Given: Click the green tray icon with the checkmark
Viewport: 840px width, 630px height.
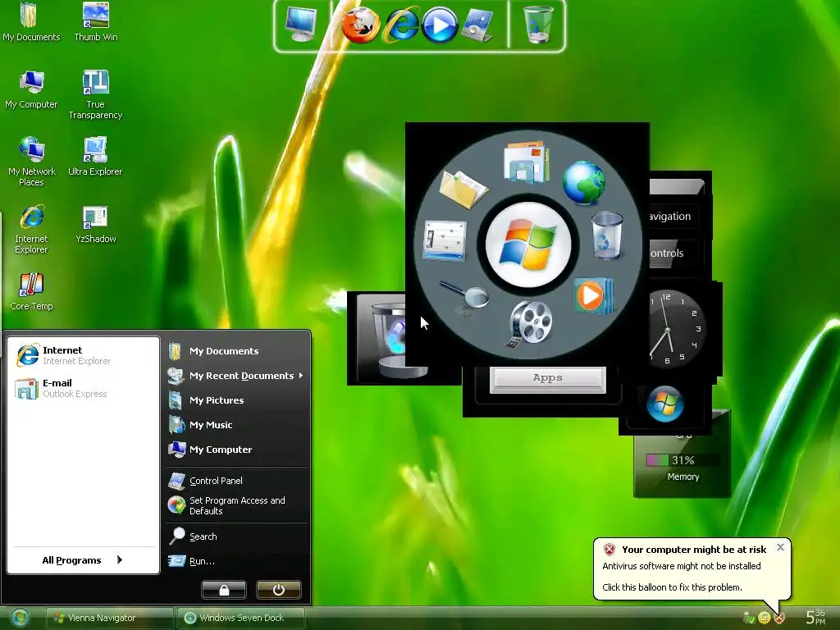Looking at the screenshot, I should pos(750,619).
